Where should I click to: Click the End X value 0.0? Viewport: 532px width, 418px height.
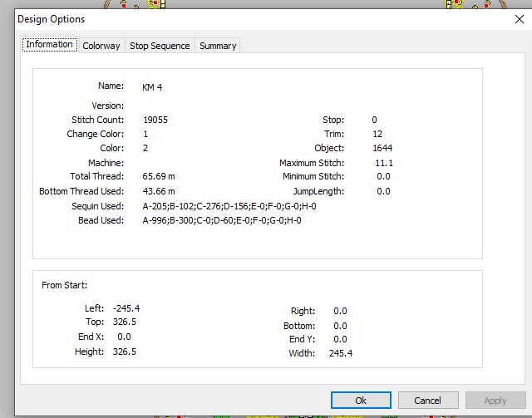click(124, 337)
